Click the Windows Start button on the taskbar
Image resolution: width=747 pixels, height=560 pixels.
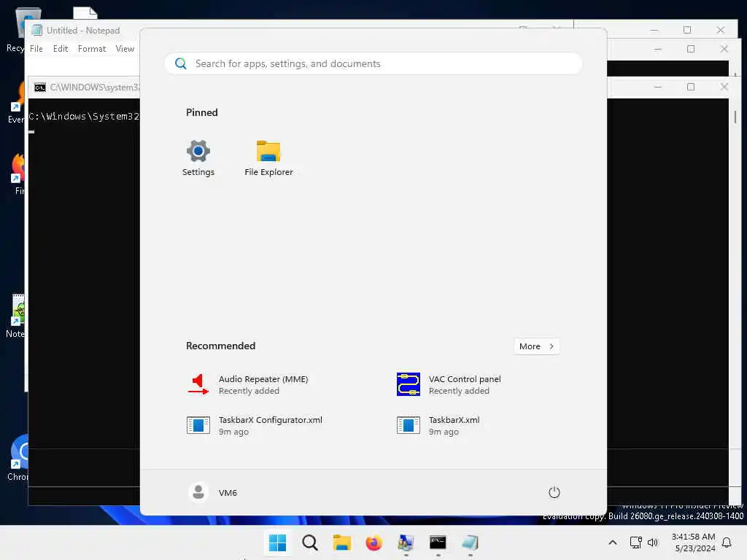pyautogui.click(x=277, y=542)
